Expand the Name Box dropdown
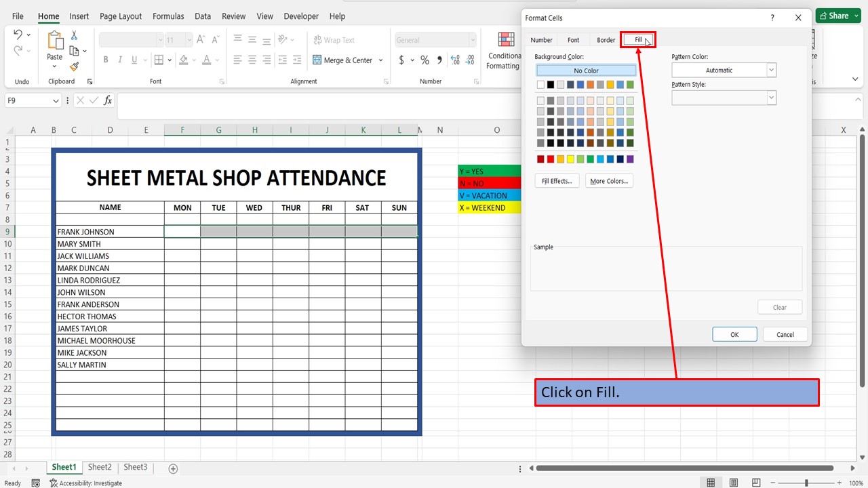 coord(55,100)
